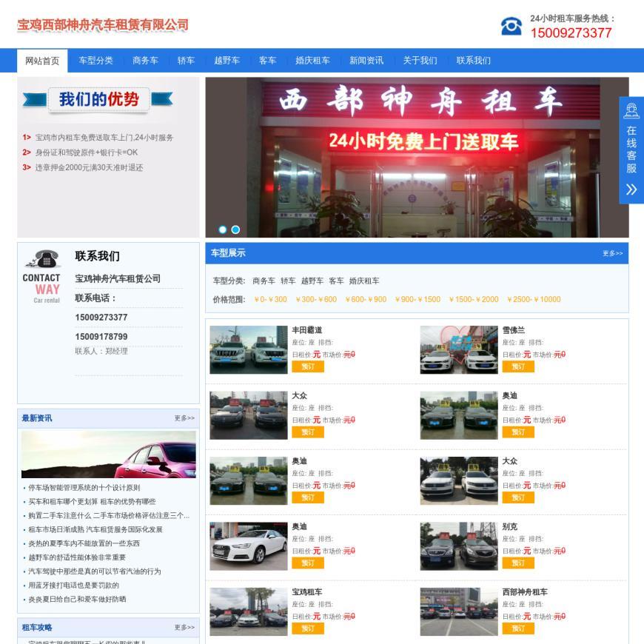Click the 预订 button for 别克

tap(518, 563)
